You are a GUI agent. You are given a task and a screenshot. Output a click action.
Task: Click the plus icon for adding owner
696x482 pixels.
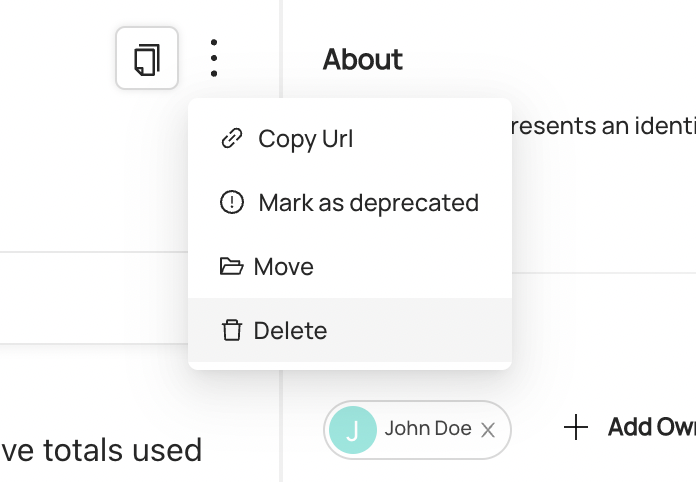[575, 428]
